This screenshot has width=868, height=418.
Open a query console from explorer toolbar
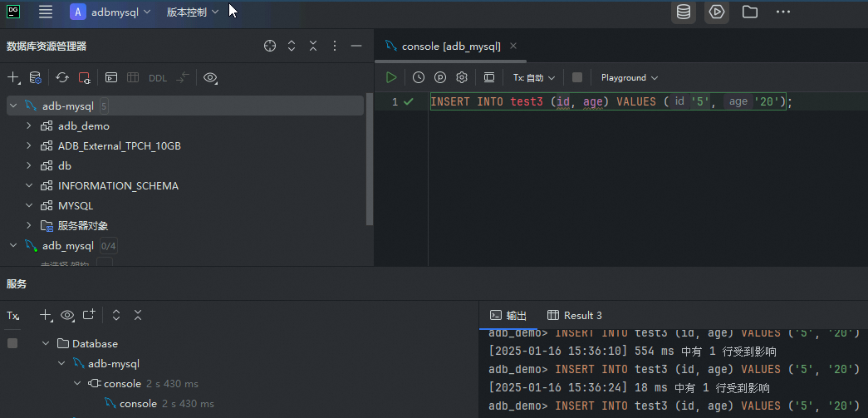click(110, 77)
